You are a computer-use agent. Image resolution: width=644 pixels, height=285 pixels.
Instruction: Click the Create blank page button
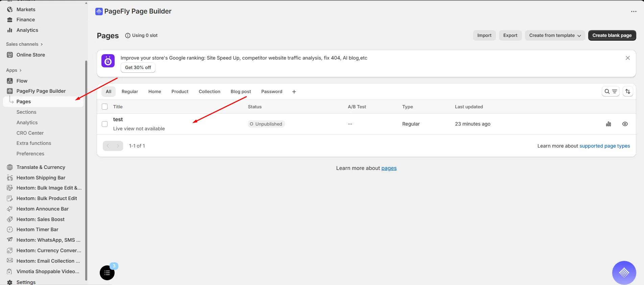[612, 35]
